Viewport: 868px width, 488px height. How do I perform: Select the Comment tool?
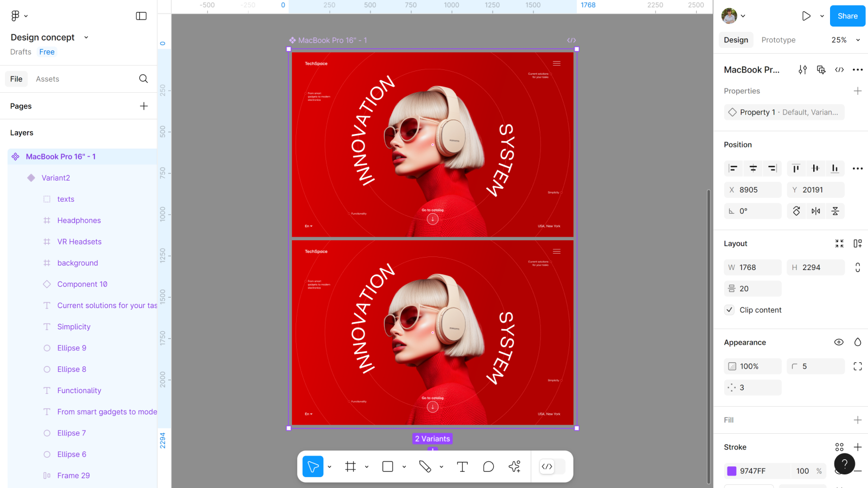coord(488,466)
